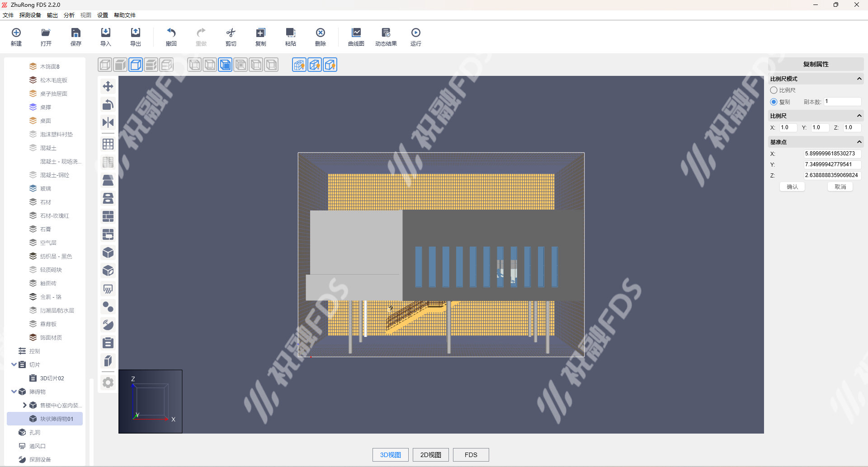Click the block obstacle cube tool icon
This screenshot has height=467, width=868.
pyautogui.click(x=108, y=252)
